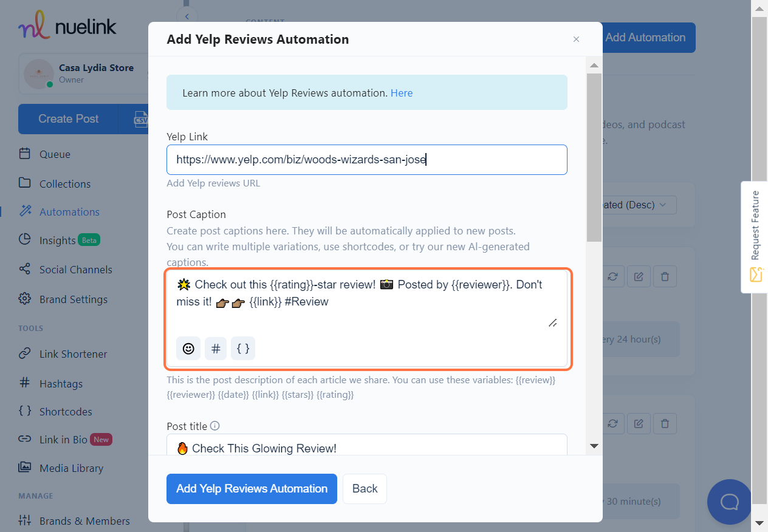The image size is (768, 532).
Task: Click the CSV upload button
Action: click(140, 119)
